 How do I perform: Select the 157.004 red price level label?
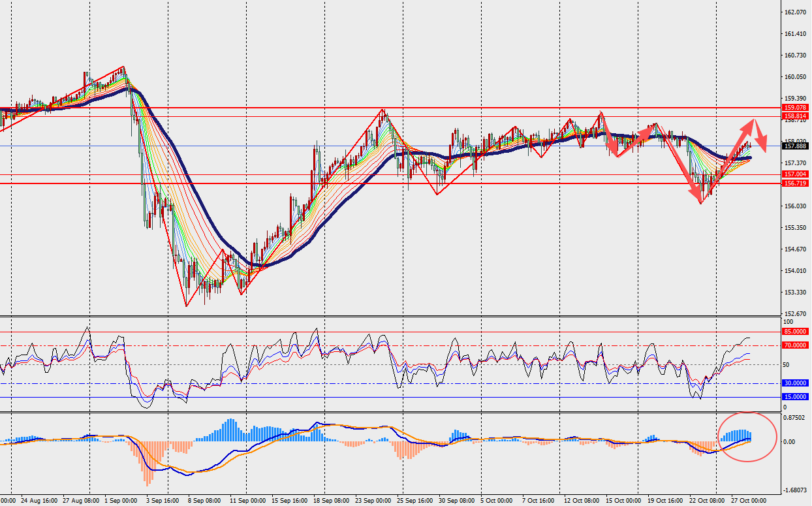795,174
